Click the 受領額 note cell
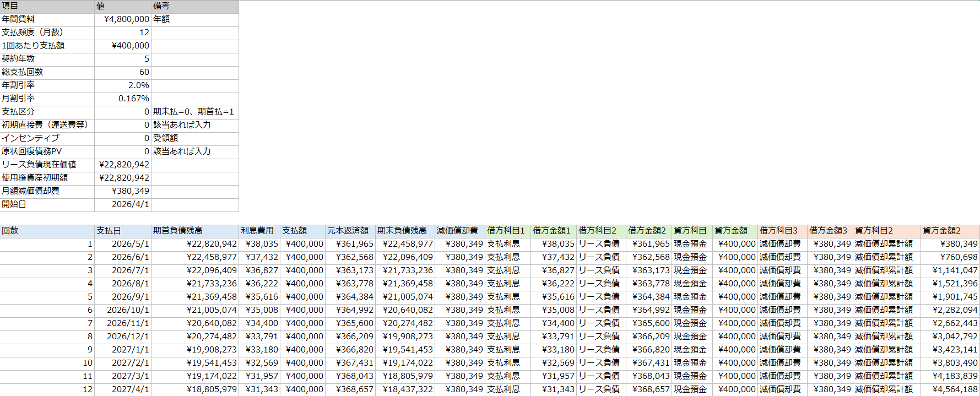The width and height of the screenshot is (980, 396). click(x=195, y=138)
